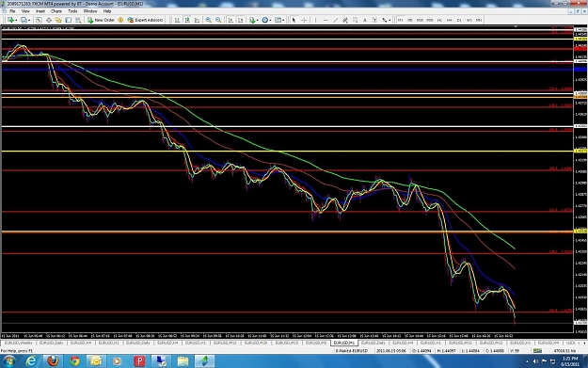Open the Market Watch window icon
Viewport: 588px width, 368px height.
pos(39,20)
